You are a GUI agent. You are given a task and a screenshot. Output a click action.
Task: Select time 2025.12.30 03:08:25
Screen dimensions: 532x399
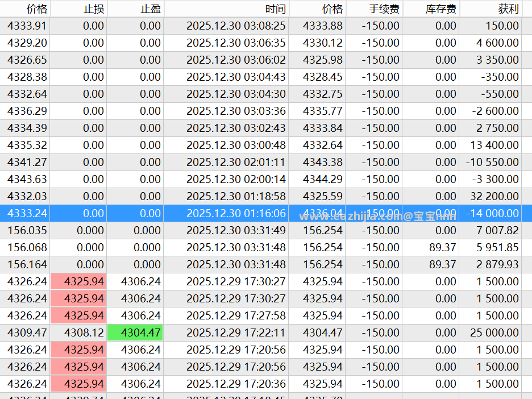(x=236, y=26)
